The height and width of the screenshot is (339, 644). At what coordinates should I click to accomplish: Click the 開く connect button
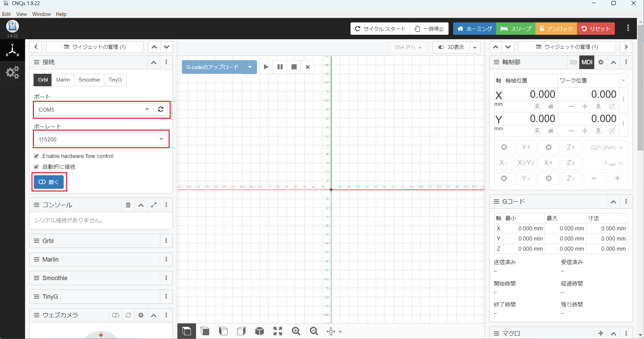coord(49,182)
